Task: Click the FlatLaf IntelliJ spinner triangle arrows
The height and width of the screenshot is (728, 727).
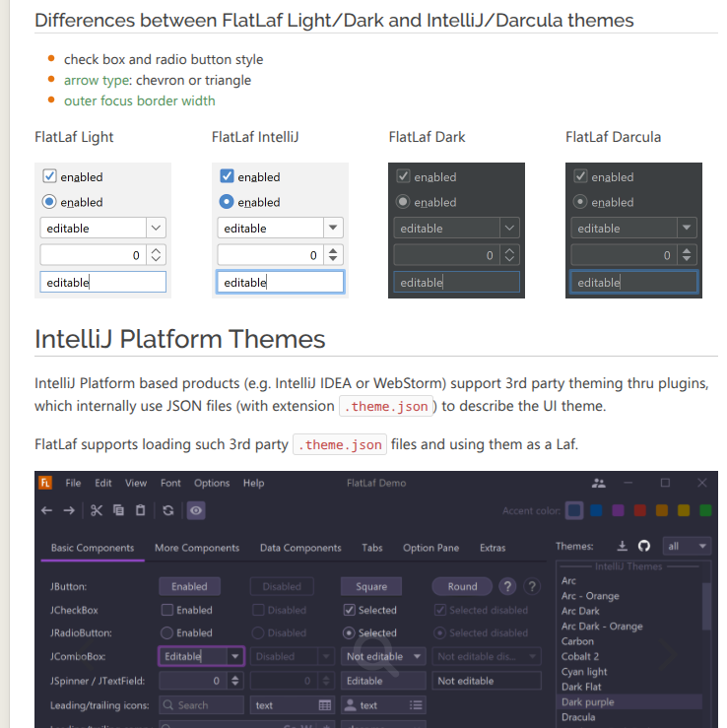Action: [x=333, y=255]
